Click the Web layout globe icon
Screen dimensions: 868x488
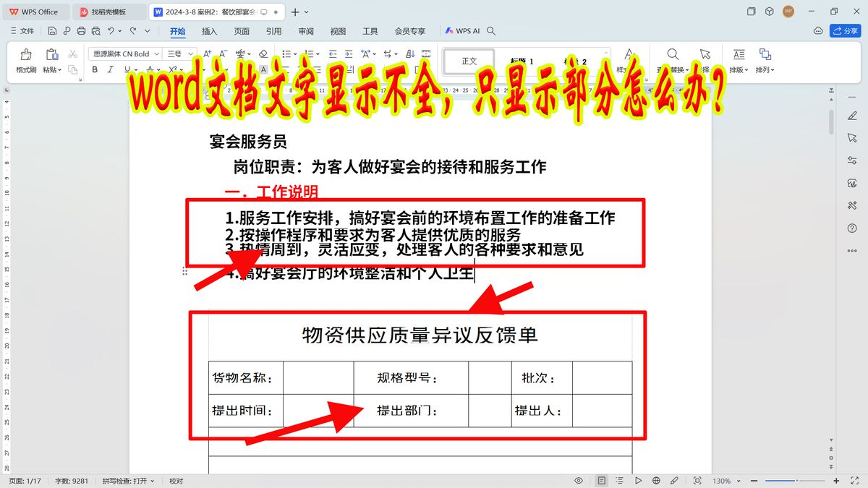click(656, 481)
